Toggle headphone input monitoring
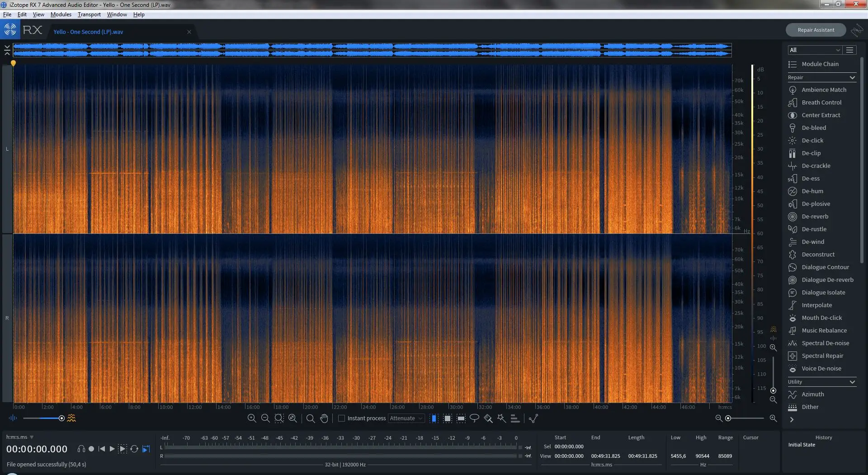This screenshot has width=868, height=475. (x=81, y=449)
